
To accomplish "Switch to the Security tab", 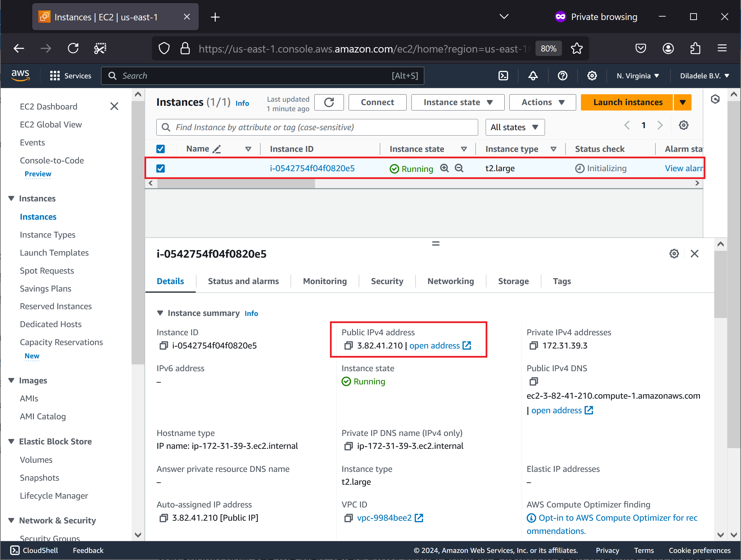I will pos(387,281).
